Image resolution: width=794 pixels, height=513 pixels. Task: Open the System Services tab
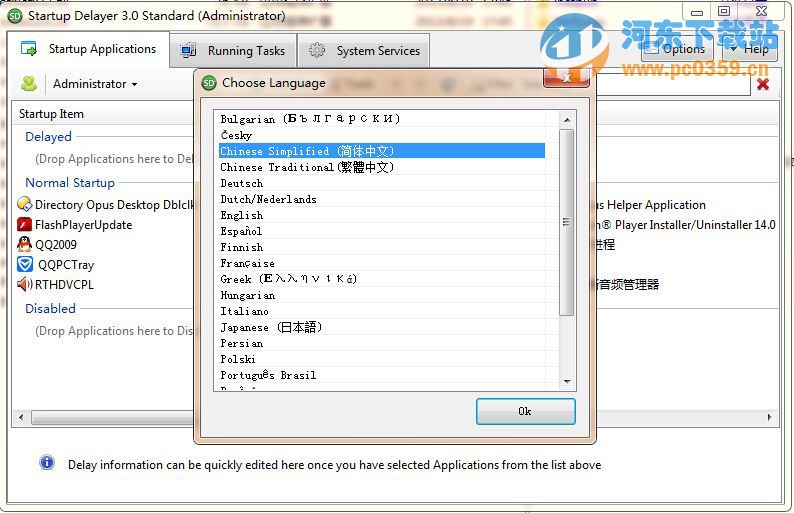point(364,51)
